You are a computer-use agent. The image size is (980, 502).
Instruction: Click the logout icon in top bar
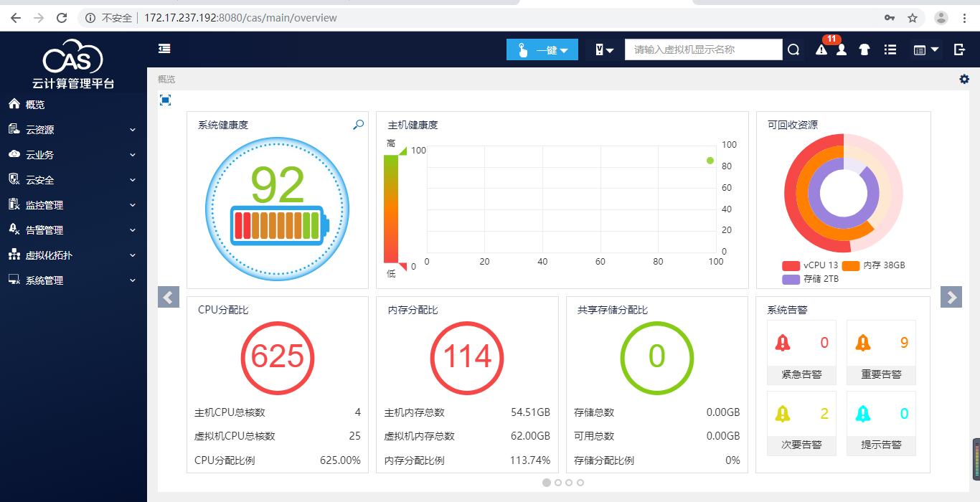(959, 49)
